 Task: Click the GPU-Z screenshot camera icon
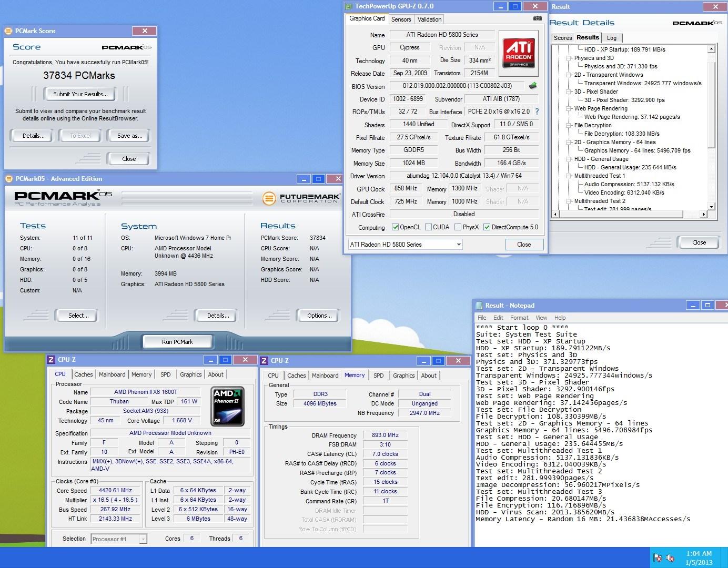tap(537, 18)
